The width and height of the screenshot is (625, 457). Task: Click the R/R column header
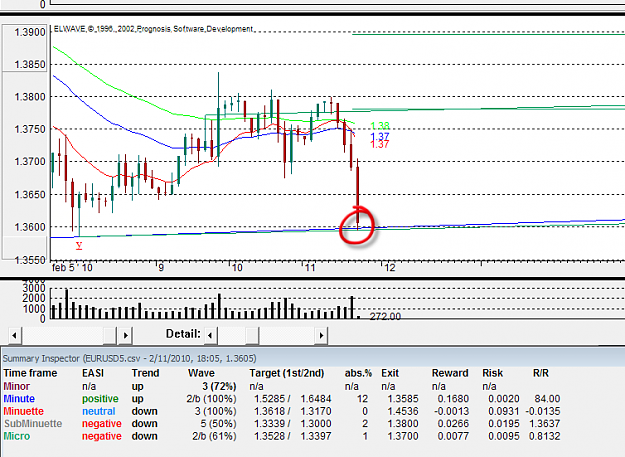pos(541,373)
